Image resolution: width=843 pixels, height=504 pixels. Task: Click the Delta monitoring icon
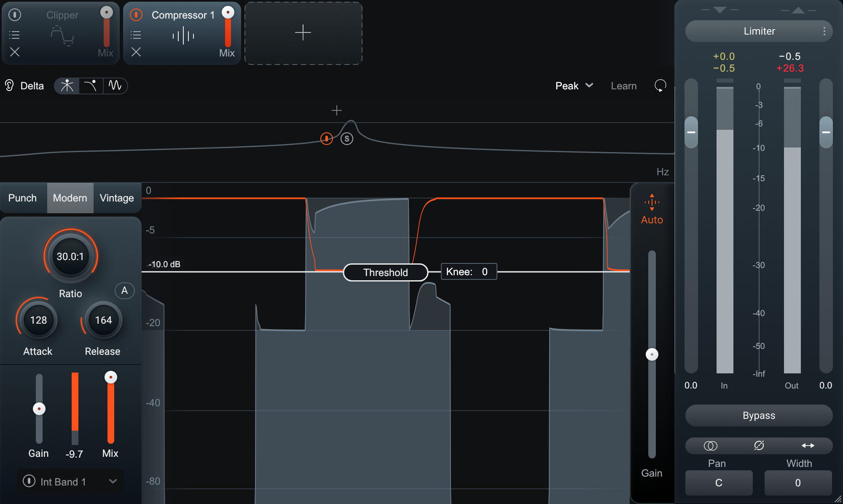11,85
